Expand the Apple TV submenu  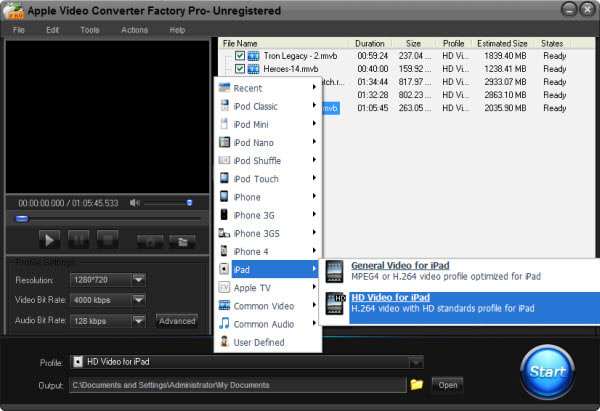314,287
